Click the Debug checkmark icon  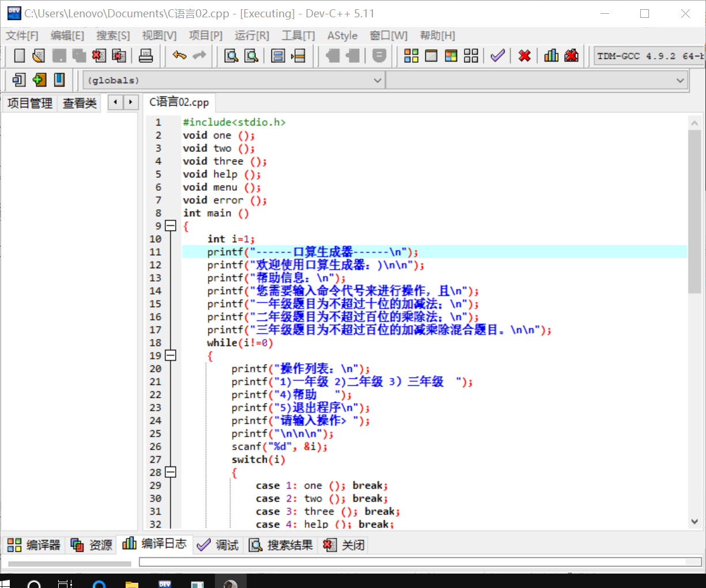click(497, 55)
